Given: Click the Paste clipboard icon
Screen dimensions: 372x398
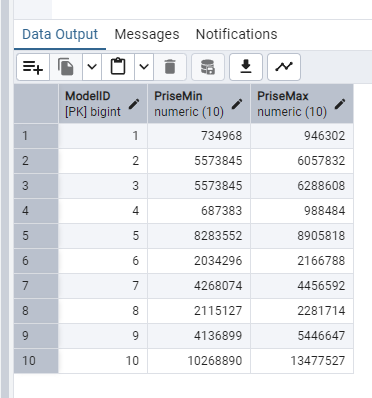Looking at the screenshot, I should pyautogui.click(x=118, y=67).
